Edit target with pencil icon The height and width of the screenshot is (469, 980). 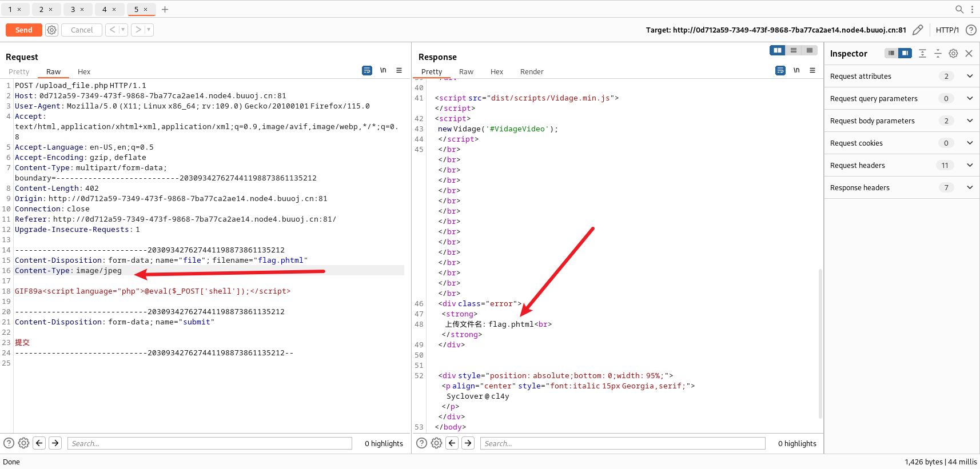point(918,30)
